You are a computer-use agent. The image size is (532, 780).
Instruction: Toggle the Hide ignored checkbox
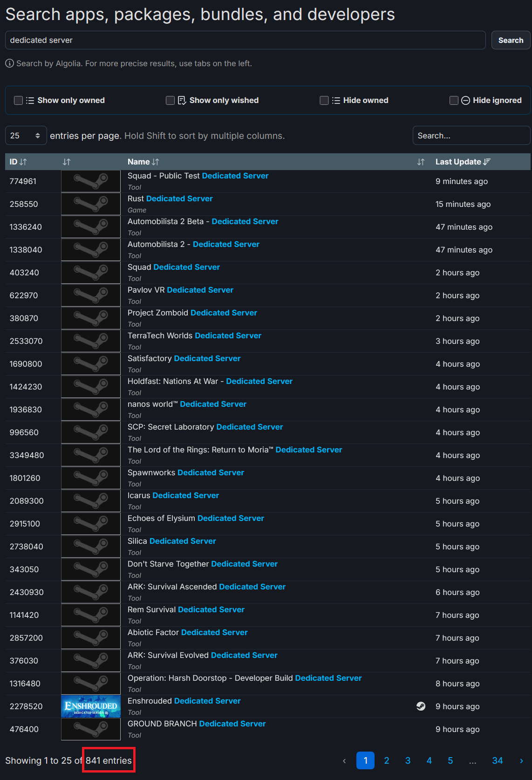coord(454,100)
